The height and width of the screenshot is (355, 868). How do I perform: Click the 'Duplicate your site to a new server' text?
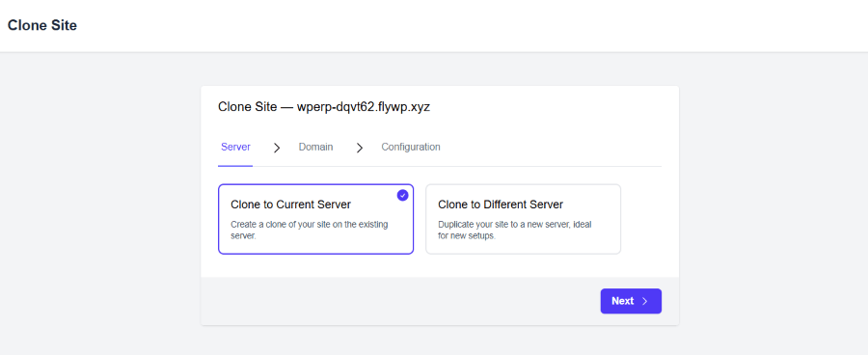pos(504,225)
